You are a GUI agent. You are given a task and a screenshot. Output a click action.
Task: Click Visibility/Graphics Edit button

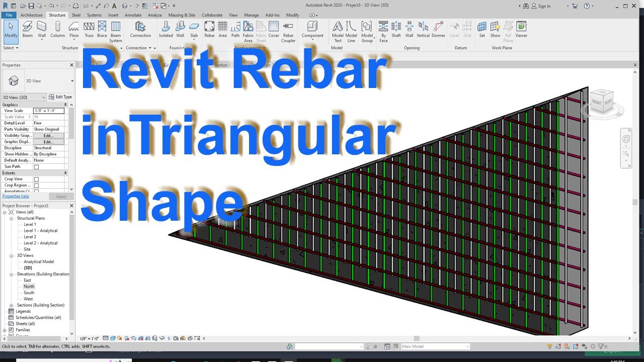click(x=48, y=136)
